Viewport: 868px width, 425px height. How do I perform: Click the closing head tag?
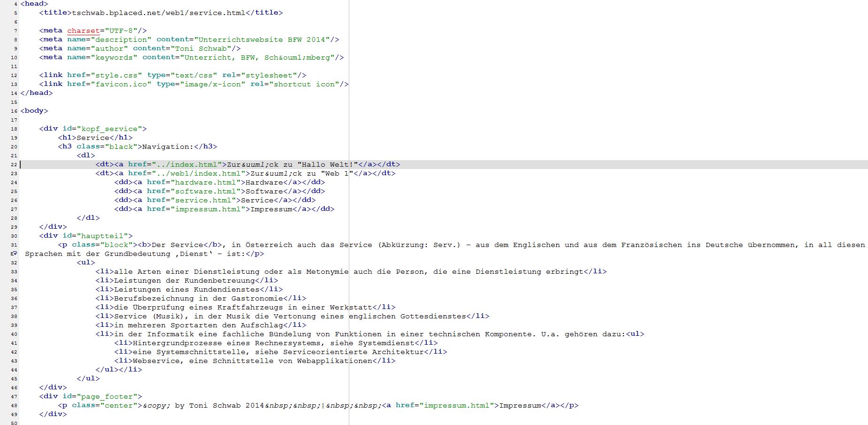click(x=37, y=93)
